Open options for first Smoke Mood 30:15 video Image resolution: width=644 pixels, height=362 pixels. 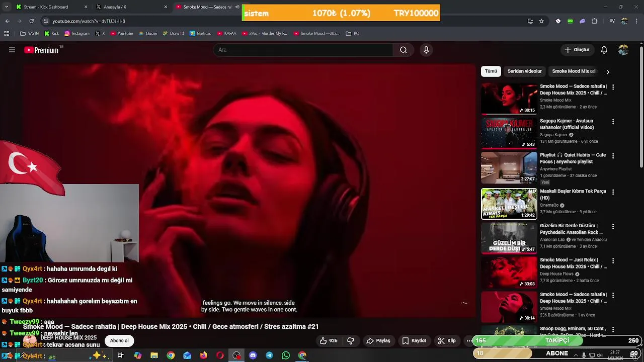coord(613,87)
